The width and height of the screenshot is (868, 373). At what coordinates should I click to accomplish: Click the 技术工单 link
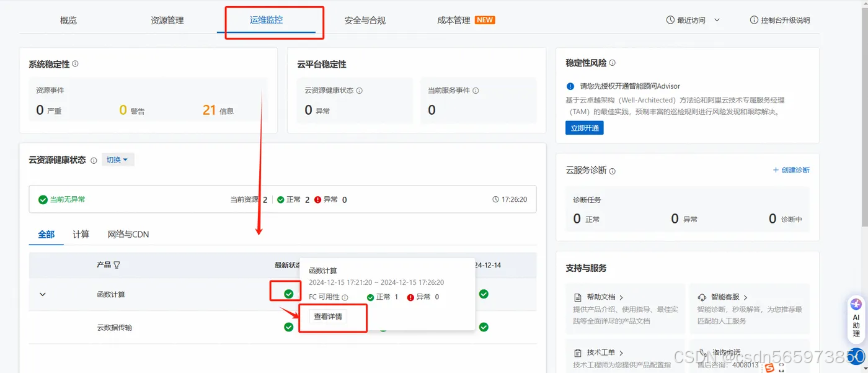click(x=601, y=353)
